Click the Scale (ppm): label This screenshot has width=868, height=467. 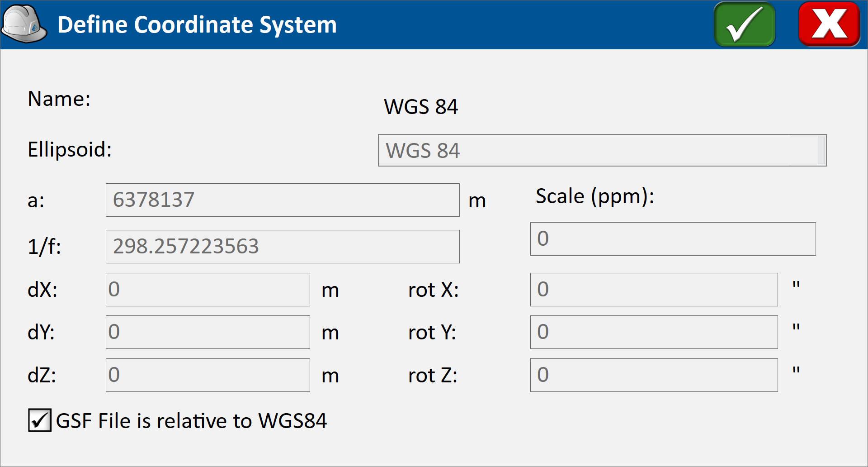pyautogui.click(x=595, y=196)
